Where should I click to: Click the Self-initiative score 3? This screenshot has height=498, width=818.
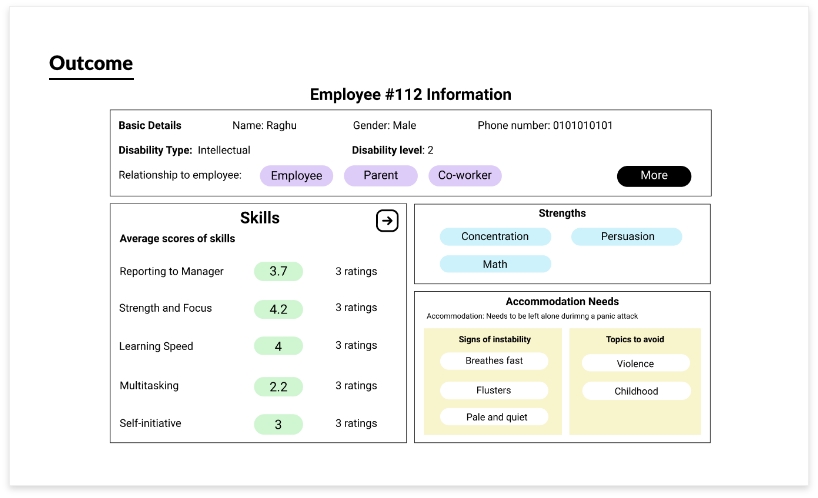(278, 424)
